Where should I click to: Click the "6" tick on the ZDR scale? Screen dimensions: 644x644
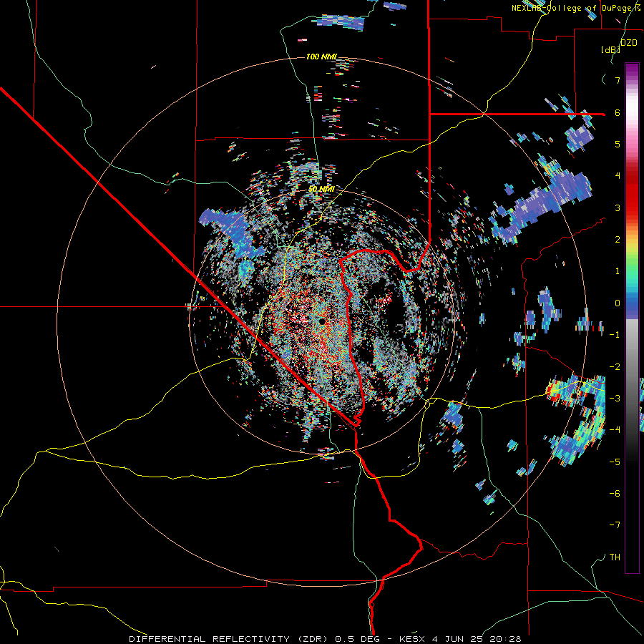(618, 112)
